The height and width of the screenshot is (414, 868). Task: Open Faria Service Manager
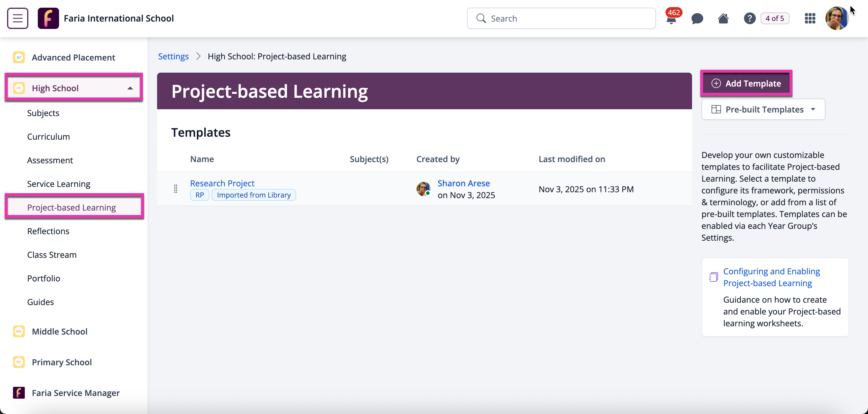(x=76, y=393)
